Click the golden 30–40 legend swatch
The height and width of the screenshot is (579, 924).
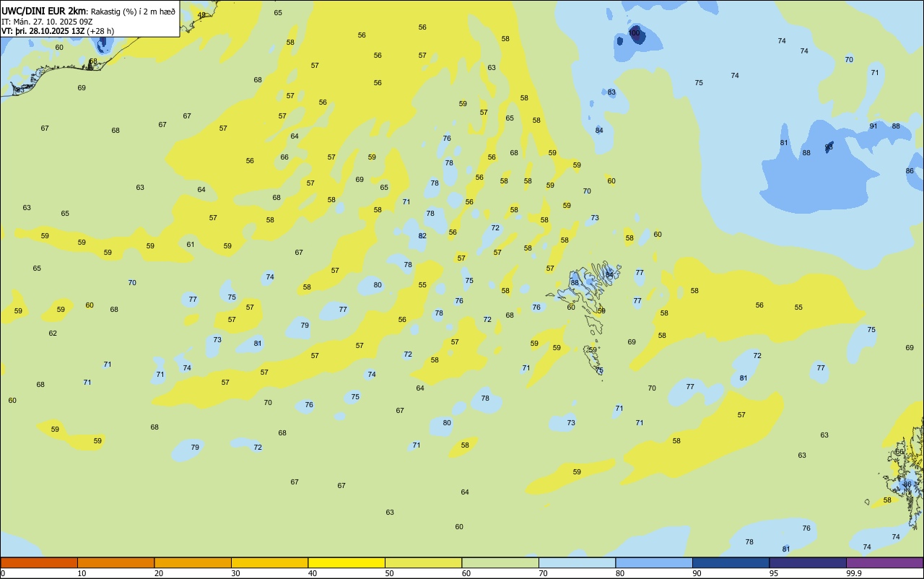269,562
